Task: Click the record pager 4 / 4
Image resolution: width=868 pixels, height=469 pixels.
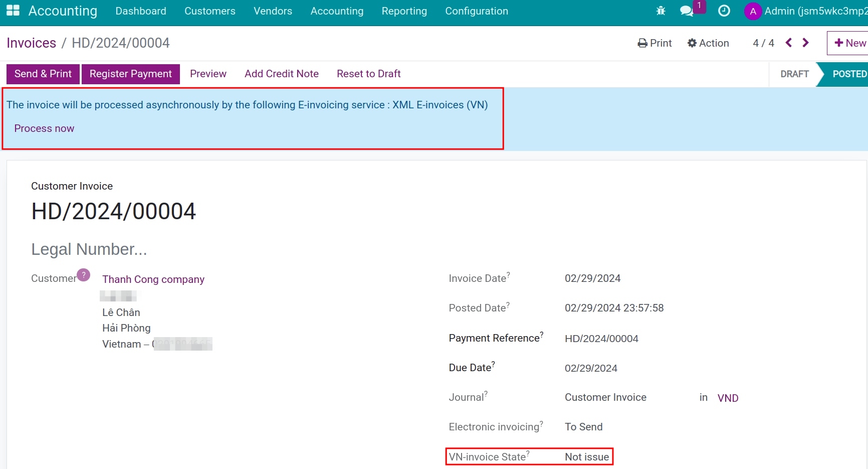Action: (763, 43)
